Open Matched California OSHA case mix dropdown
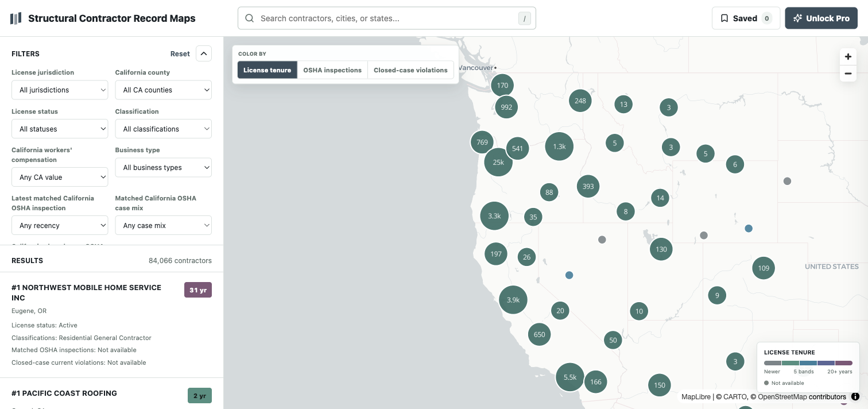 (x=164, y=226)
